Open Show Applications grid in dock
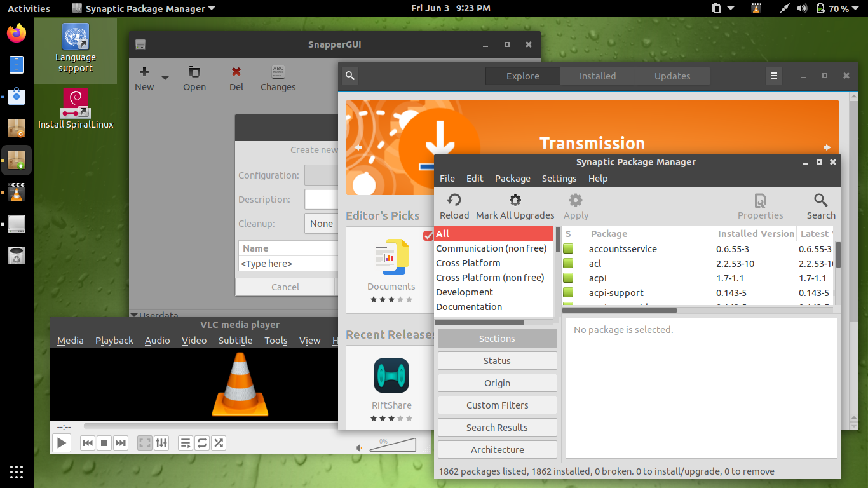 point(17,471)
